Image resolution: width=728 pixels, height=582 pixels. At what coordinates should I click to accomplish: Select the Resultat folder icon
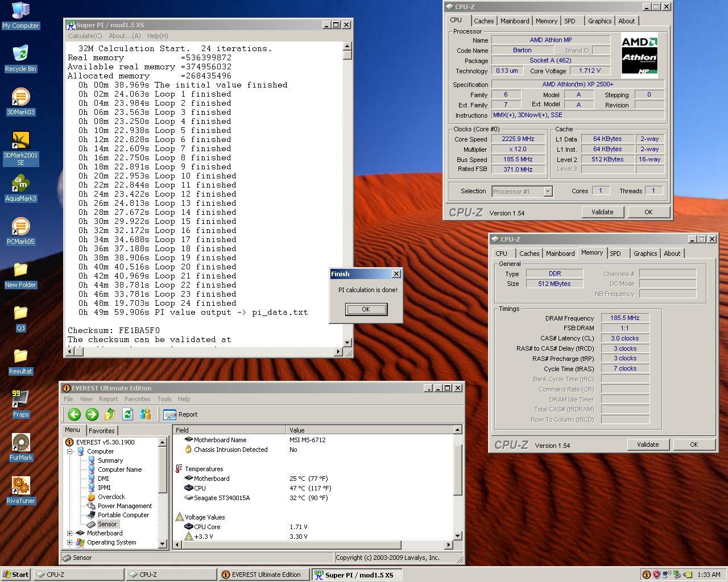(20, 361)
